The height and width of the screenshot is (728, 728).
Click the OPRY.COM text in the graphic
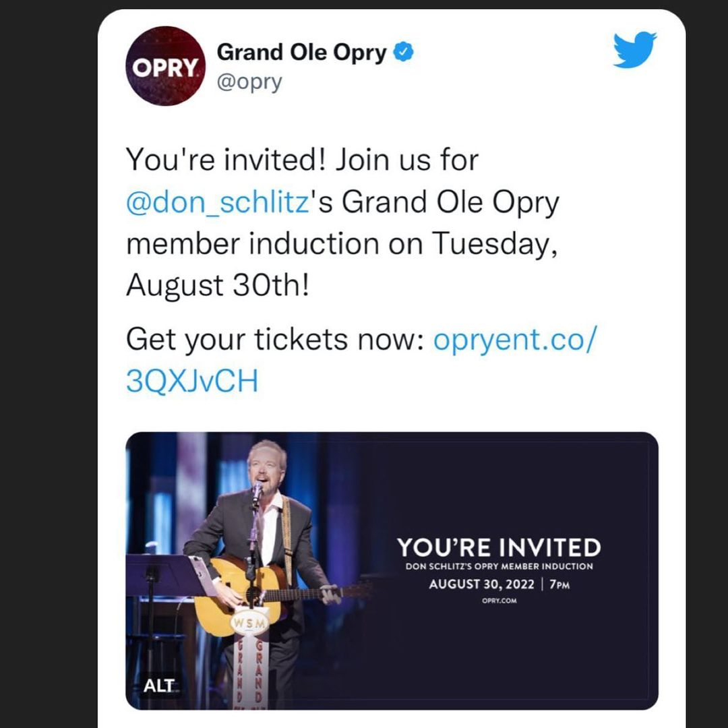pyautogui.click(x=499, y=601)
